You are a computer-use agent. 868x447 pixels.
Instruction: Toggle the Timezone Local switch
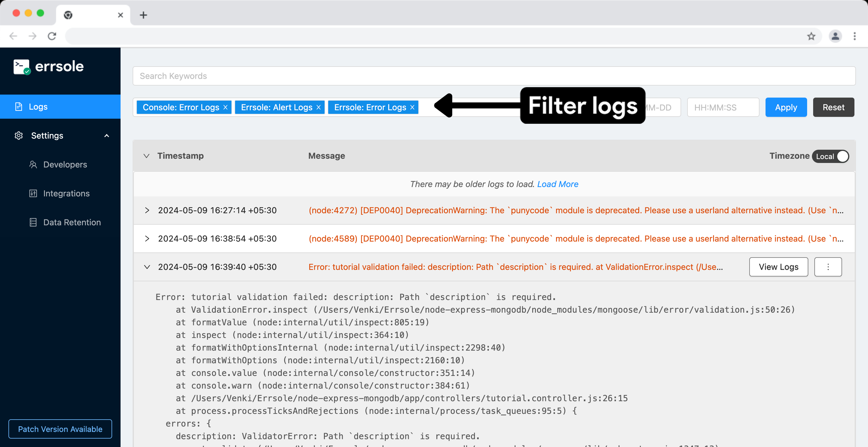830,156
